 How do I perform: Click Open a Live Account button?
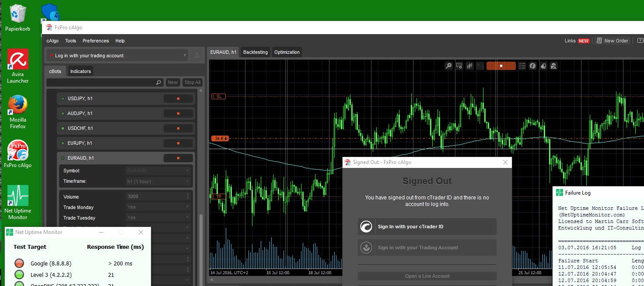coord(427,276)
